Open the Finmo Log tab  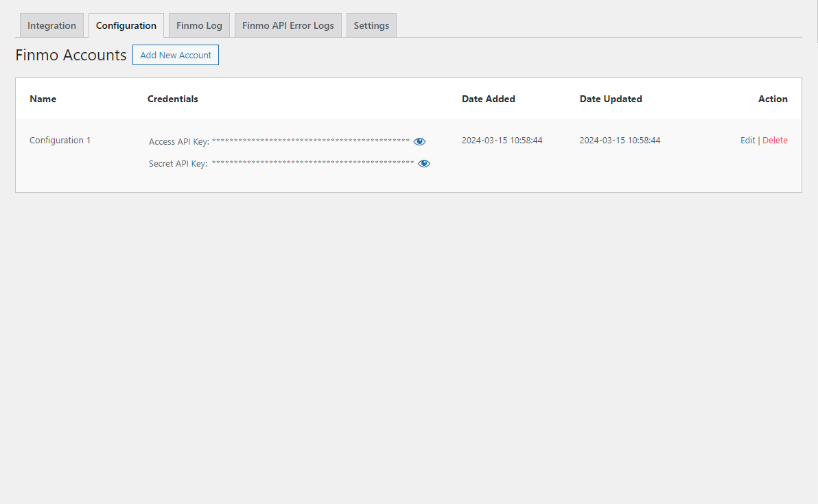point(199,25)
